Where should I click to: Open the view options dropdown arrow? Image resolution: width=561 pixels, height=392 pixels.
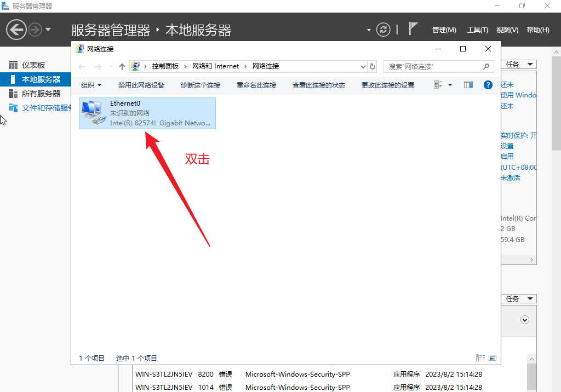coord(450,85)
